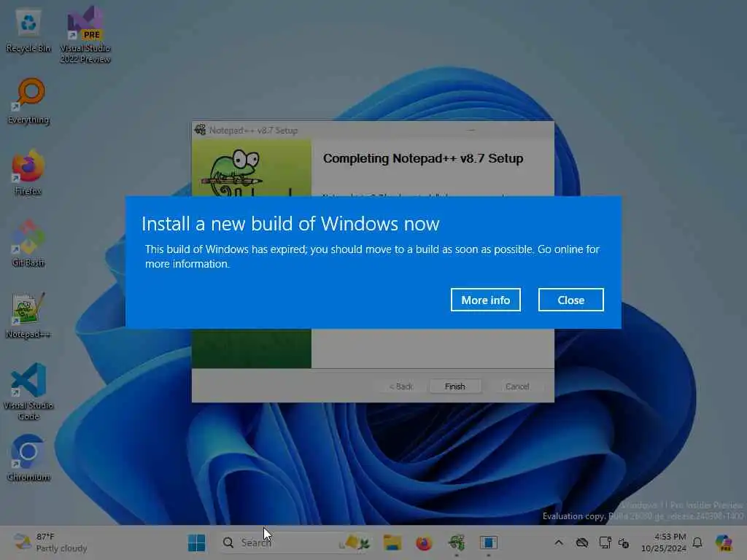Open Copilot preview icon in taskbar
This screenshot has height=560, width=747.
point(724,542)
